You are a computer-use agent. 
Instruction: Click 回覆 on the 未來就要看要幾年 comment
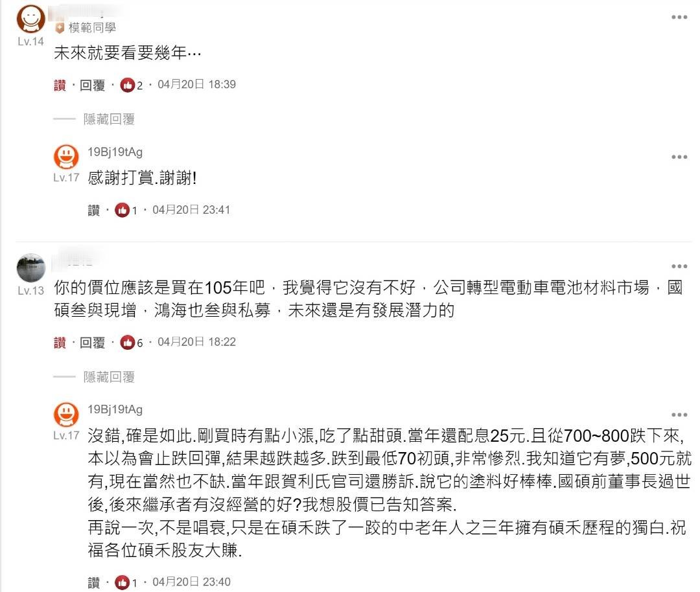(93, 85)
